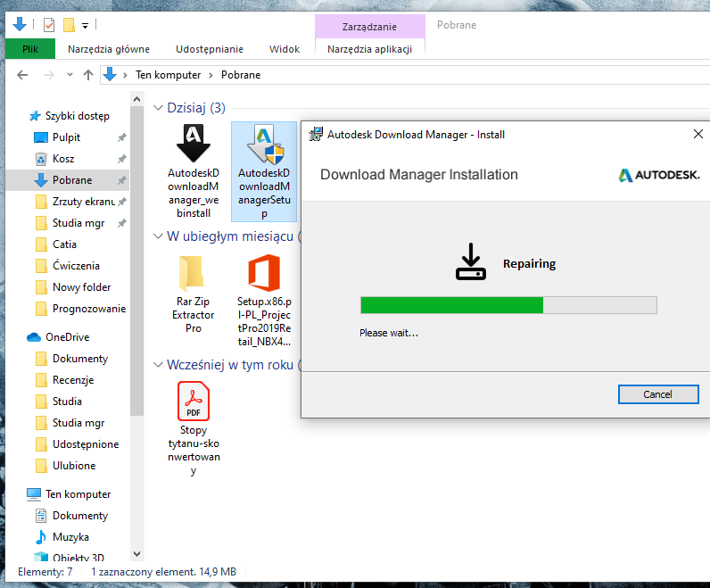Screen dimensions: 710x588
Task: Click the pin icon next to Pobrane
Action: pyautogui.click(x=122, y=180)
